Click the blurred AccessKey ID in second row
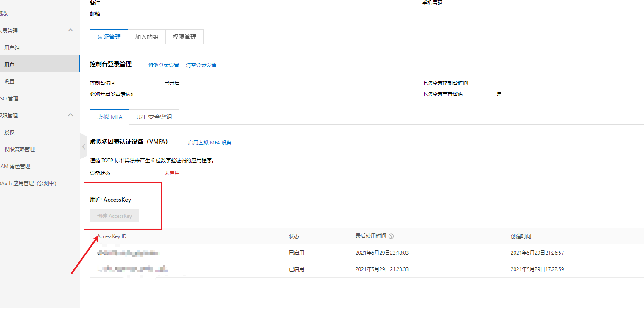This screenshot has width=644, height=311. click(133, 269)
